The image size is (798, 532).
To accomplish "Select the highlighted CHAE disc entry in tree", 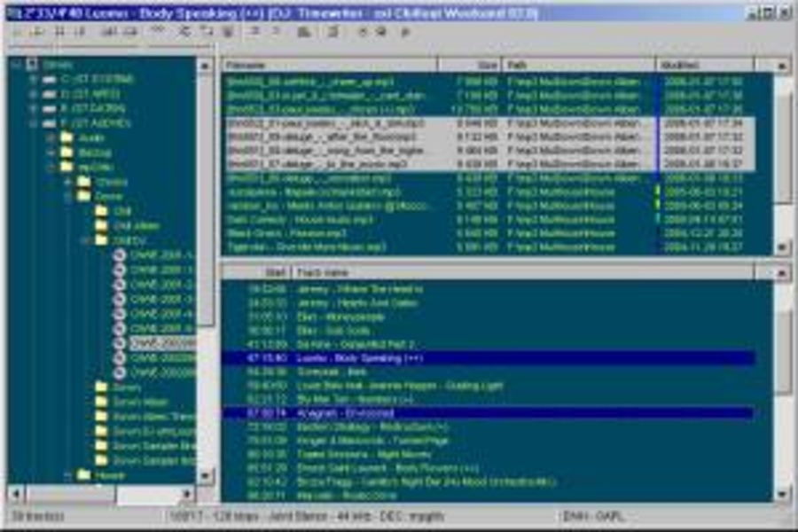I will click(163, 344).
